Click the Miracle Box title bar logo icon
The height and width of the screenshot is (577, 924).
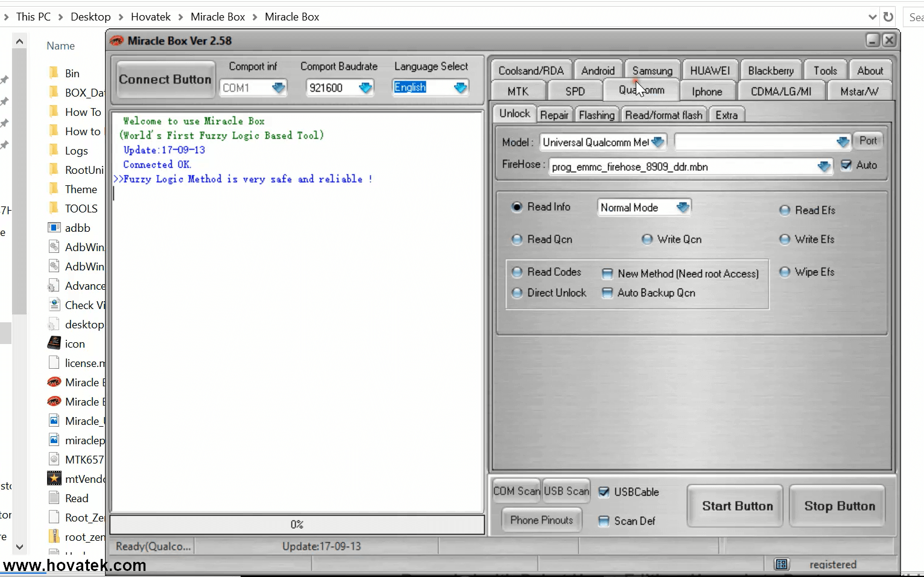[x=117, y=41]
